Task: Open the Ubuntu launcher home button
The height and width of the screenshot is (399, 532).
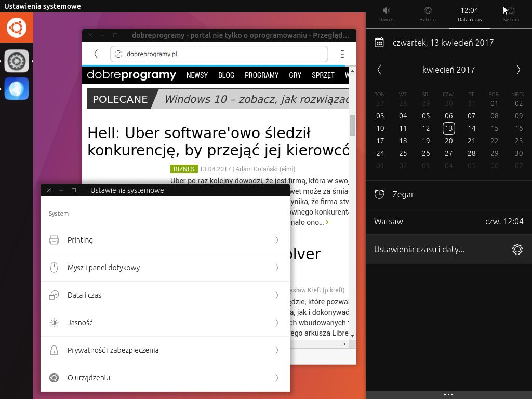Action: pyautogui.click(x=16, y=28)
